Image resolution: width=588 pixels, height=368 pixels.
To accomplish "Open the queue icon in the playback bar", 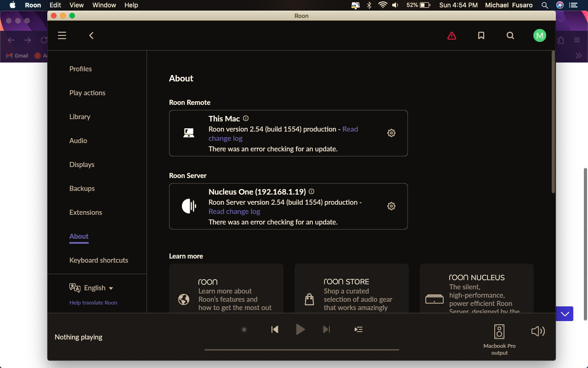I will click(x=358, y=329).
